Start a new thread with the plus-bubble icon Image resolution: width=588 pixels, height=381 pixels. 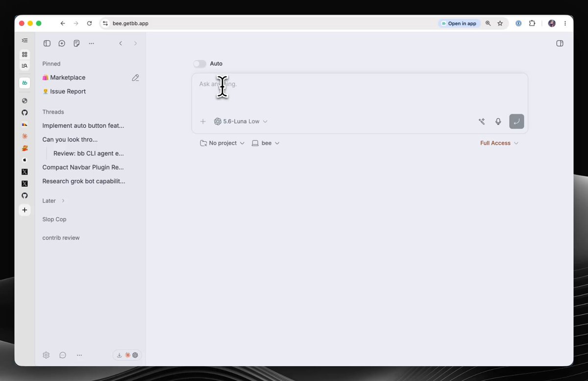tap(62, 43)
